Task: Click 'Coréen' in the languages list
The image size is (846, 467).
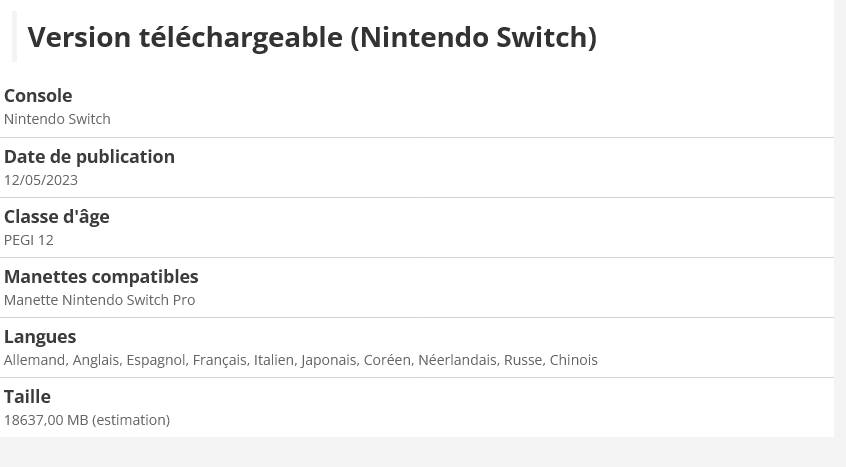Action: click(386, 360)
